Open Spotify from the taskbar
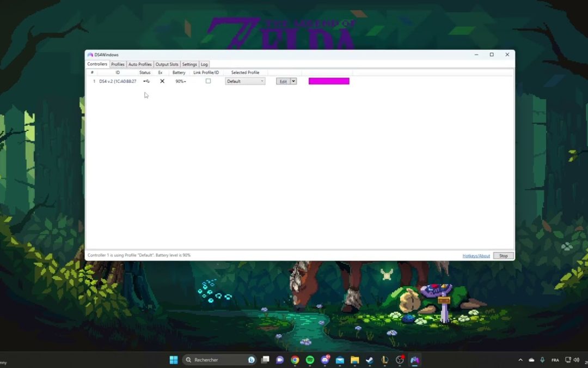Viewport: 588px width, 368px height. (310, 360)
